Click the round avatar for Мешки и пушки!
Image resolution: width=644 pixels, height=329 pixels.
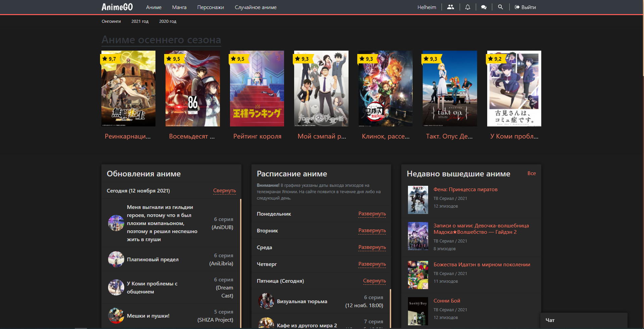(116, 316)
